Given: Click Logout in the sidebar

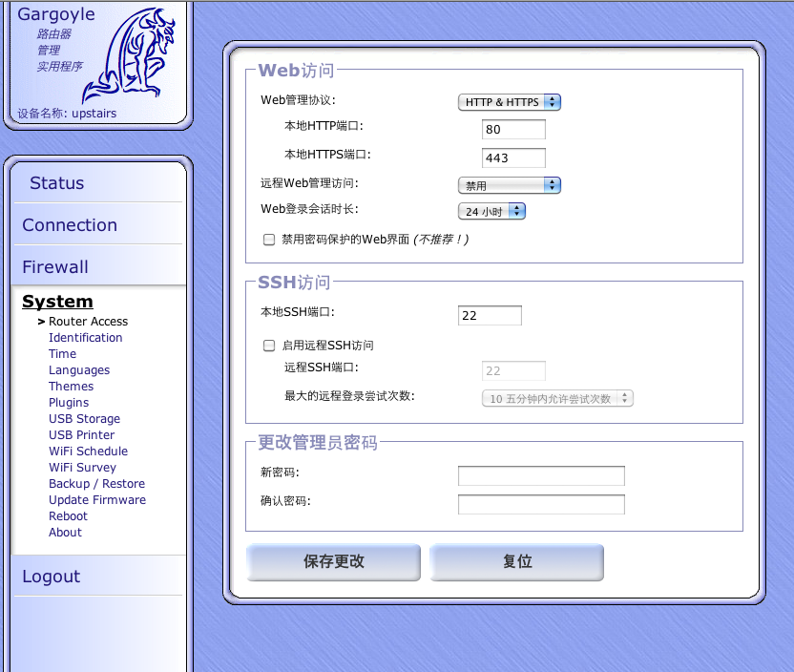Looking at the screenshot, I should point(52,577).
